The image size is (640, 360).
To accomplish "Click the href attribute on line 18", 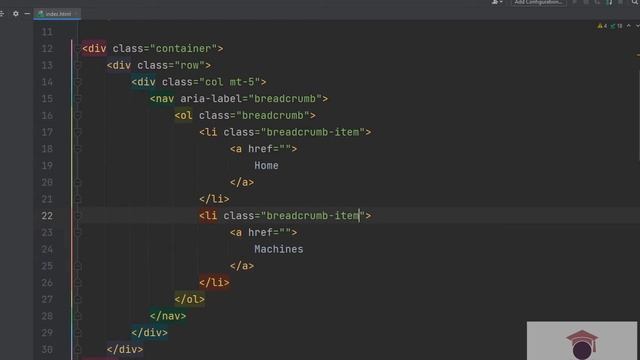I will click(260, 149).
